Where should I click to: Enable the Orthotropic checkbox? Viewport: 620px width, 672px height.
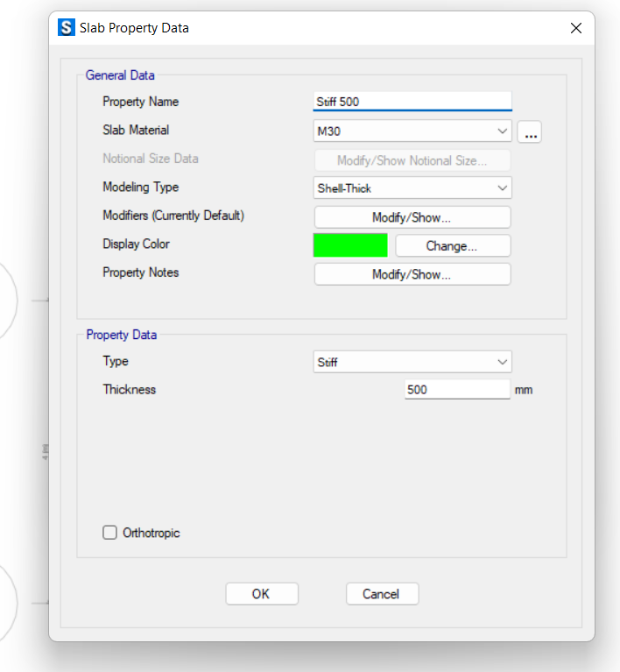coord(109,533)
